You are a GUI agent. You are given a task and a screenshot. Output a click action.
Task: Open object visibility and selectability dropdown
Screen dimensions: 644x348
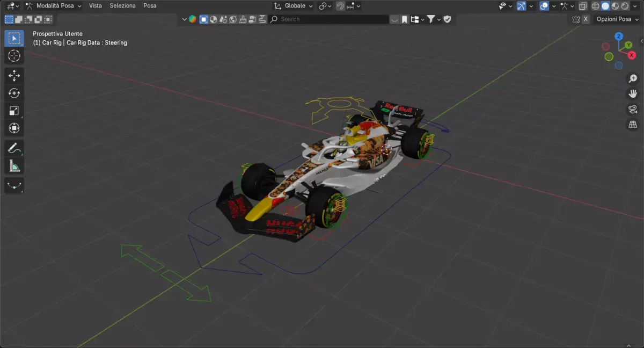(506, 6)
